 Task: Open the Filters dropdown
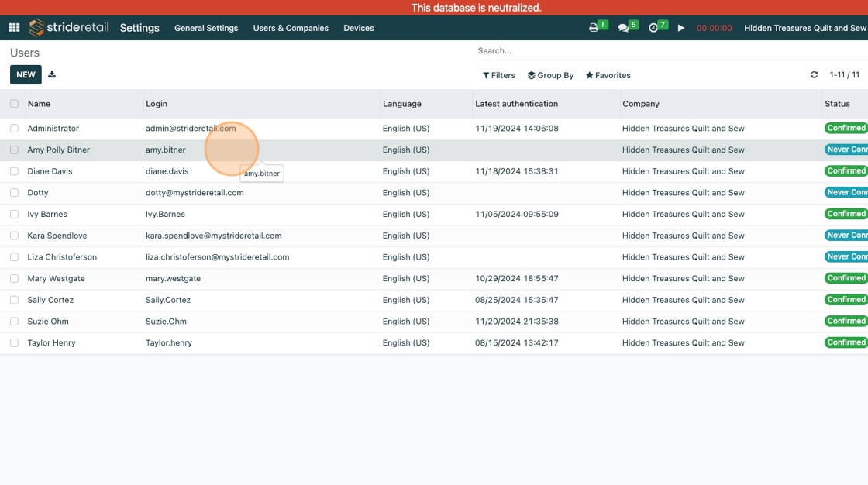tap(499, 75)
